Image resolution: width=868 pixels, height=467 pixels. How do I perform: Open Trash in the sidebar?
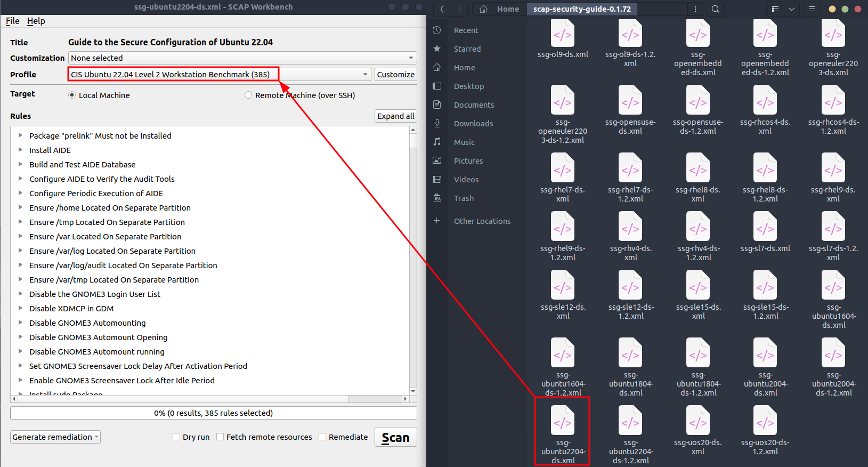[x=464, y=198]
